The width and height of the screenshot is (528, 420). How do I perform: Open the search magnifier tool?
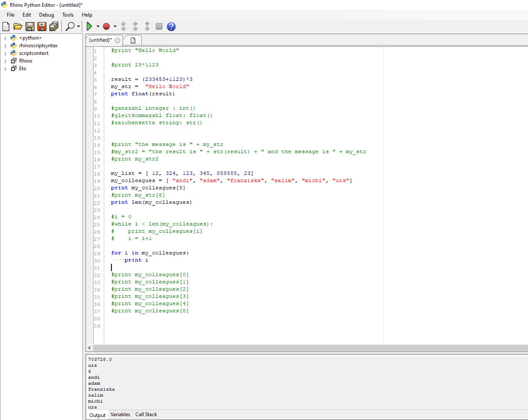[x=70, y=26]
